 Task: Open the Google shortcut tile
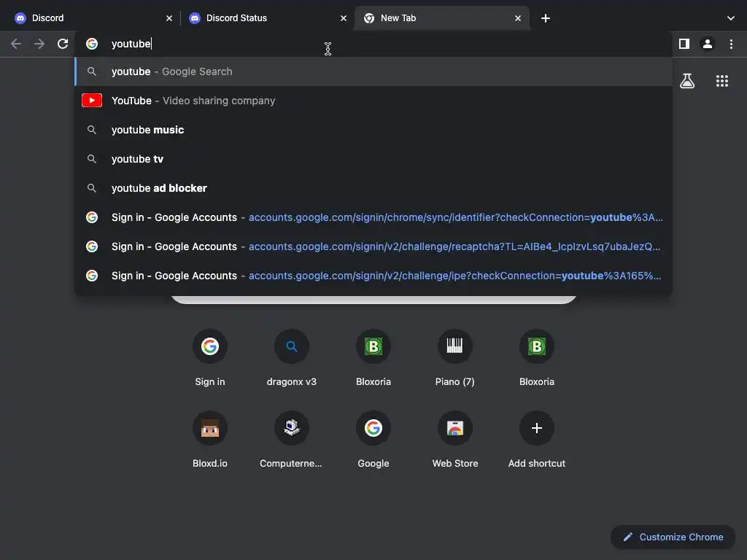point(373,440)
